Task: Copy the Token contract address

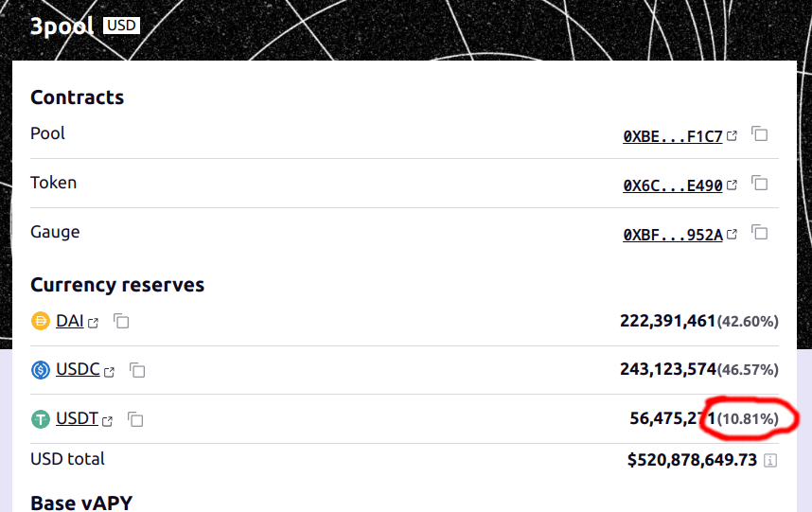Action: pos(759,184)
